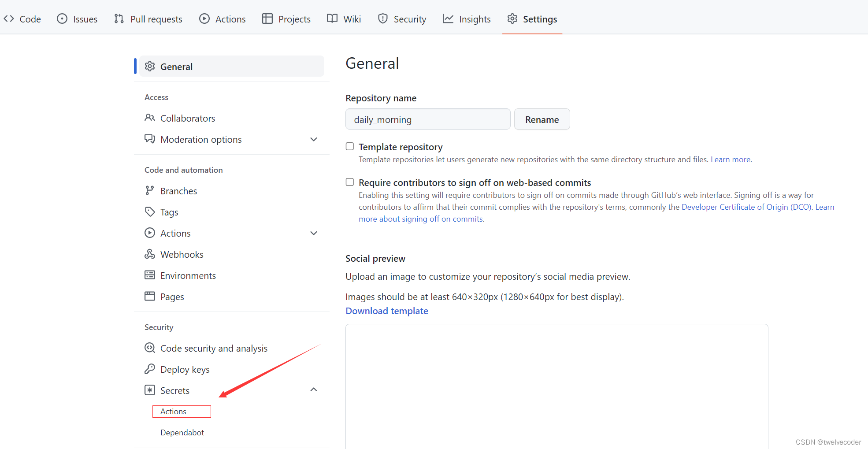Open the Webhooks settings page
The width and height of the screenshot is (868, 449).
pyautogui.click(x=182, y=254)
